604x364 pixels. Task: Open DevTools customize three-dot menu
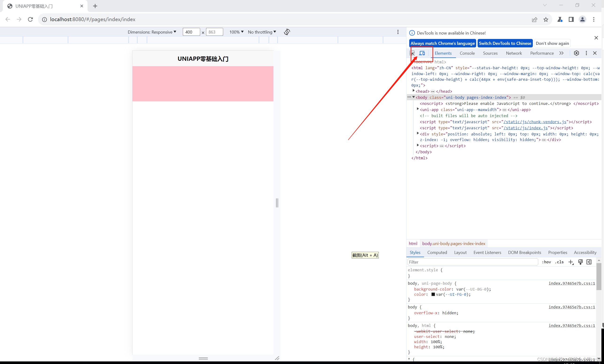586,53
